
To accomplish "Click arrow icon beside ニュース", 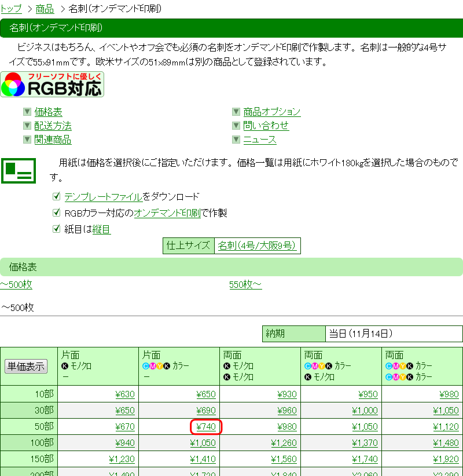I will click(x=236, y=140).
